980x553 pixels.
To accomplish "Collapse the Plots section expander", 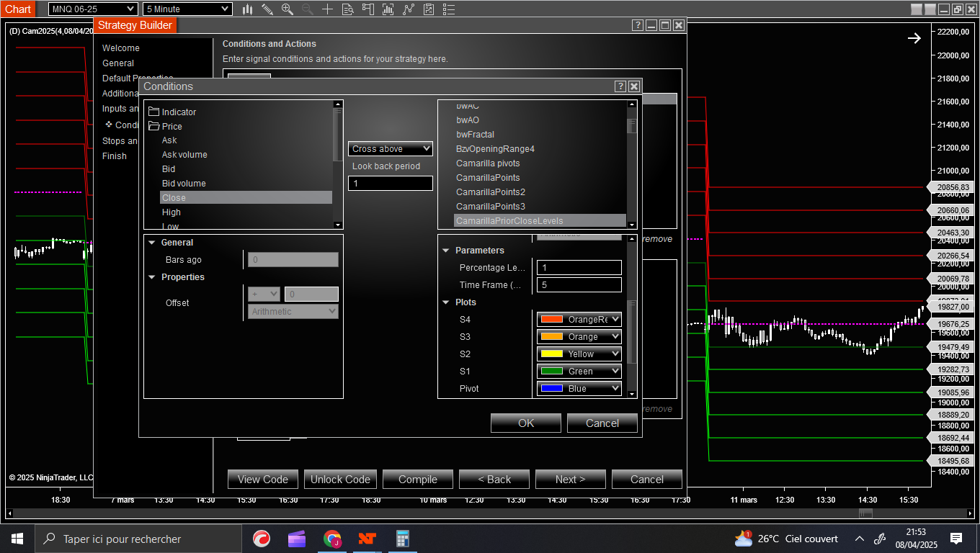I will tap(446, 302).
